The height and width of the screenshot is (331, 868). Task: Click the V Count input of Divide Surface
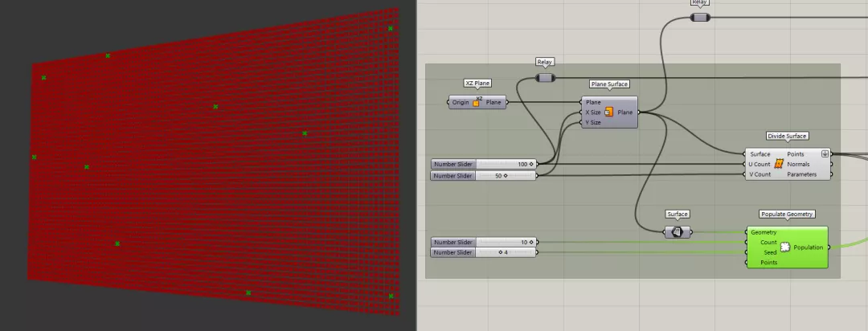point(759,174)
